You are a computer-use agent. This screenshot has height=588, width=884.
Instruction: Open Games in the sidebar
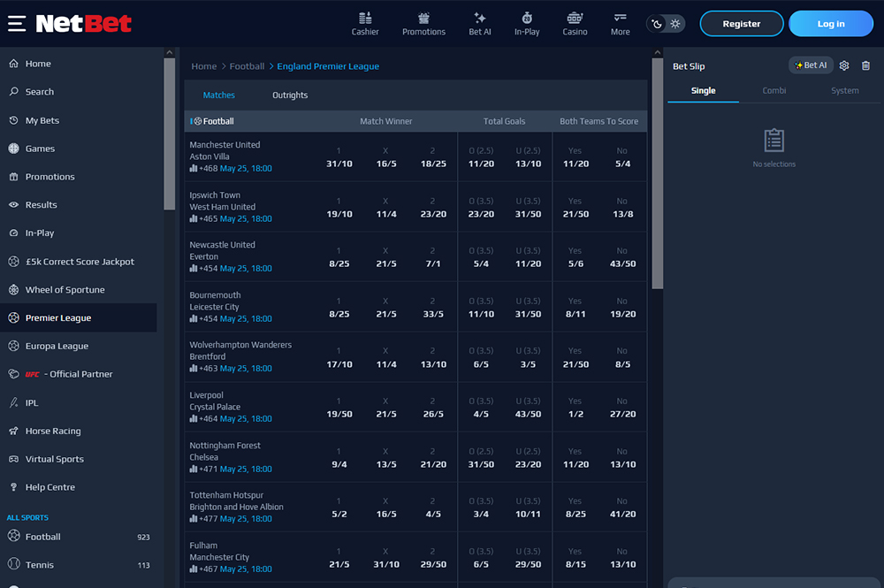click(x=79, y=149)
